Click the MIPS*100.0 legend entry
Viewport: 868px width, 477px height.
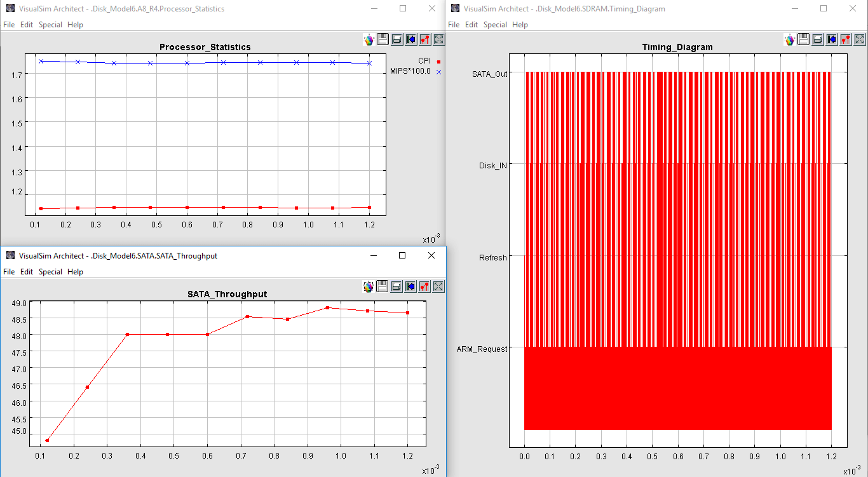click(410, 71)
